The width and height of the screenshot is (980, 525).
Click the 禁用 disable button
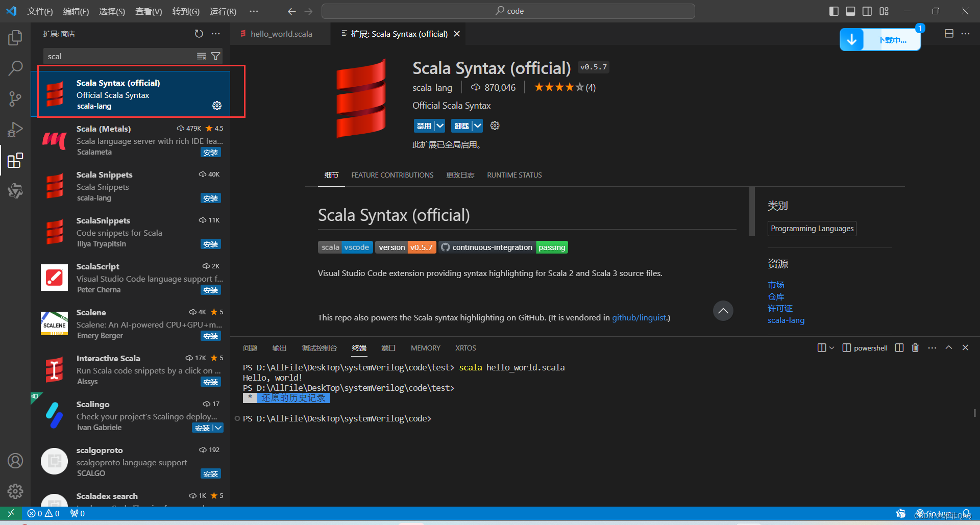pos(424,126)
